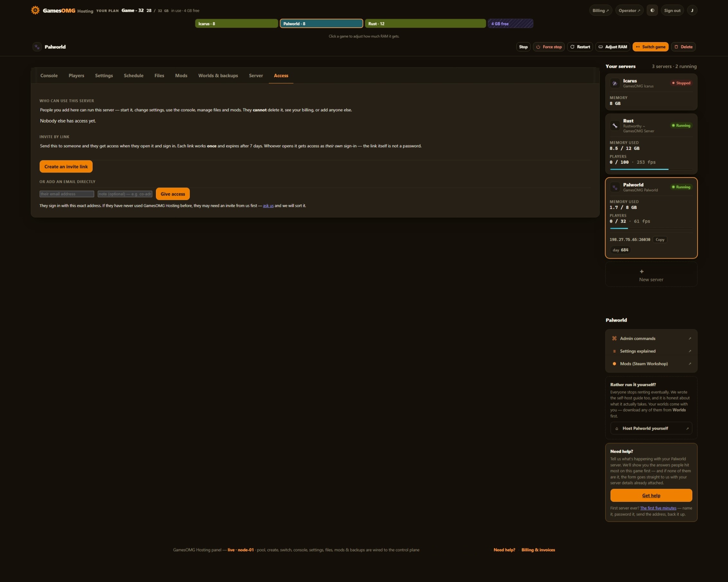This screenshot has width=728, height=582.
Task: Open the Worlds & backups tab
Action: tap(218, 76)
